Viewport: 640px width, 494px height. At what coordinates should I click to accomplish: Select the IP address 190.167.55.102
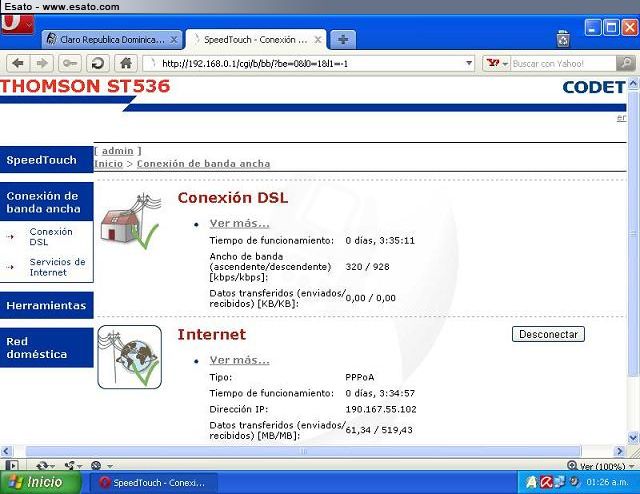[x=381, y=409]
